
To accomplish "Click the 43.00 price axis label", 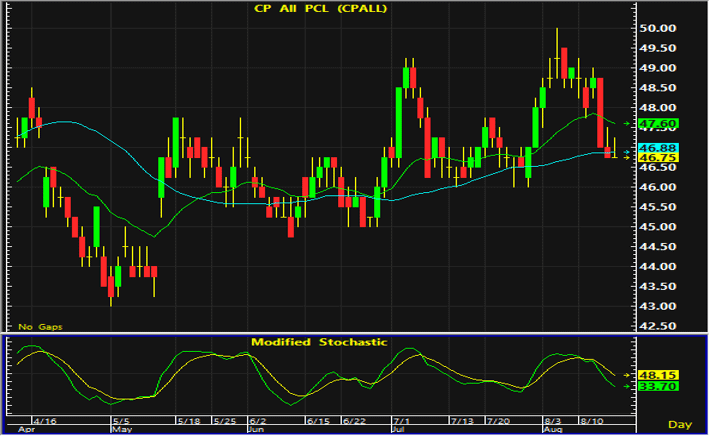I will coord(657,306).
